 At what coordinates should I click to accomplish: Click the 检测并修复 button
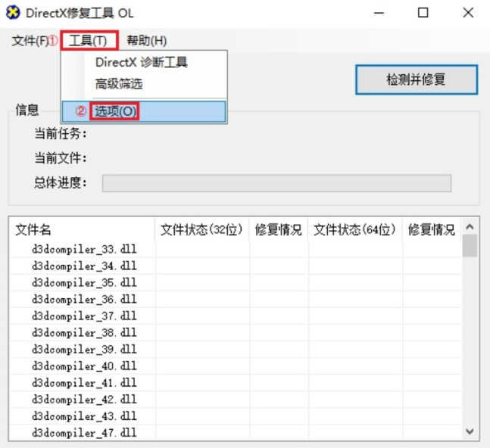[417, 79]
